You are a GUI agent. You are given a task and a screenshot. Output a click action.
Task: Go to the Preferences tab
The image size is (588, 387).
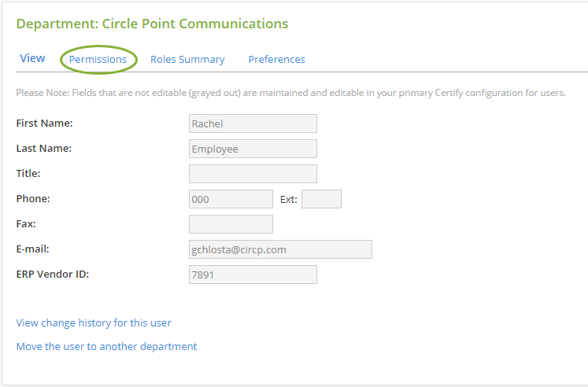pyautogui.click(x=277, y=59)
